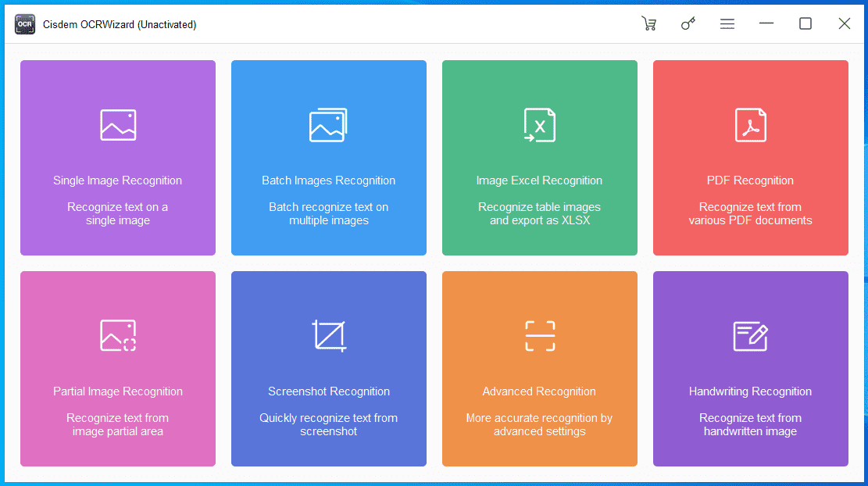
Task: Click the OCR app logo in title bar
Action: [24, 24]
